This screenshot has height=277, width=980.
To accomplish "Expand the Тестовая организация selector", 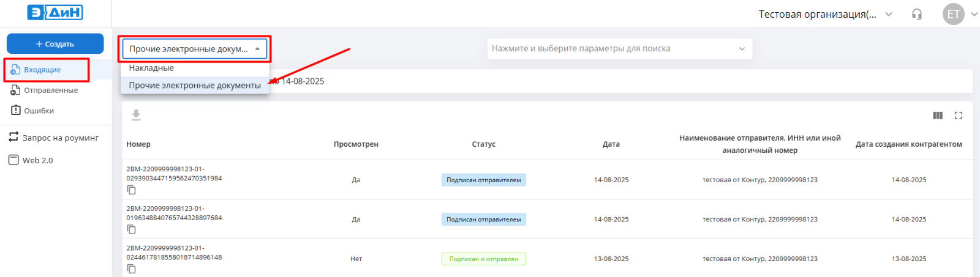I will pyautogui.click(x=825, y=14).
